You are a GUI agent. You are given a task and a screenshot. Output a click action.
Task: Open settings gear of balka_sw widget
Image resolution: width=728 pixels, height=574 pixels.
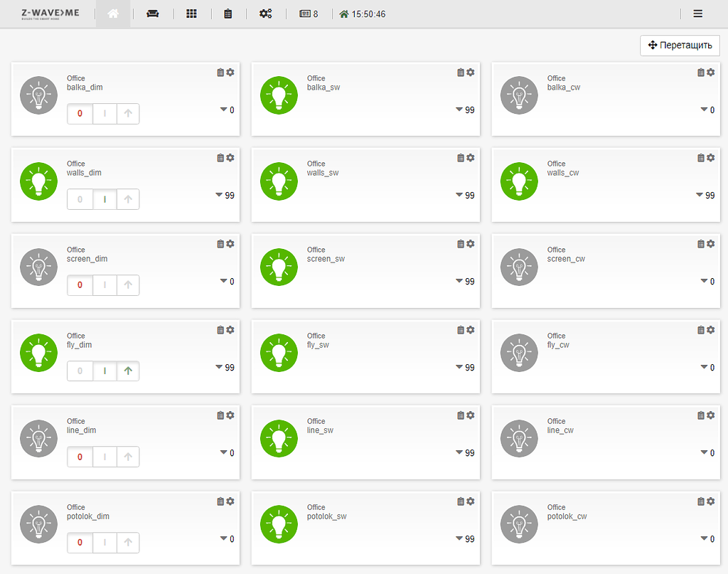point(471,73)
